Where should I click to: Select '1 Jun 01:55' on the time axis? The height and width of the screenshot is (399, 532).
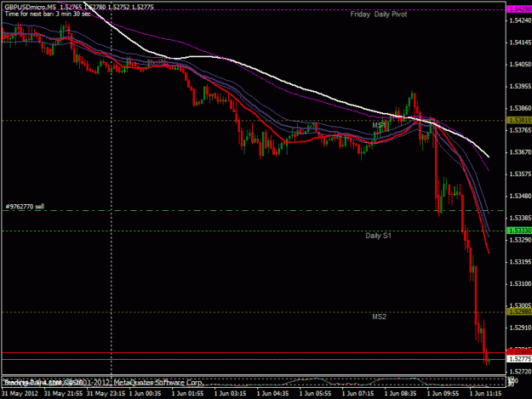(187, 394)
